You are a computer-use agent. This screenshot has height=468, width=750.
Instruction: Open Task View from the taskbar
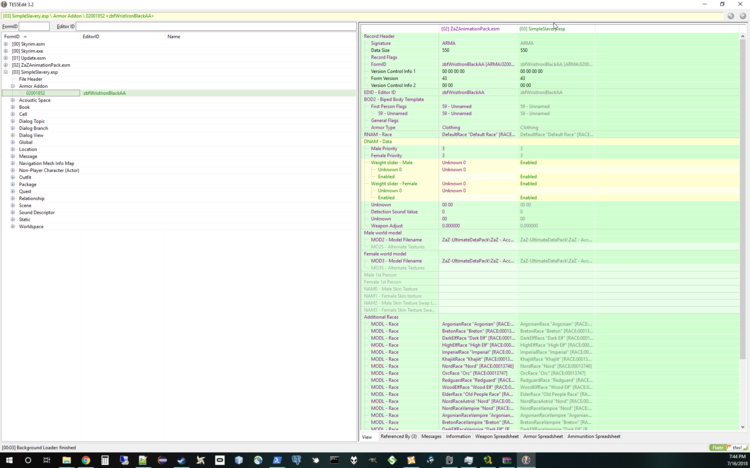pos(46,460)
